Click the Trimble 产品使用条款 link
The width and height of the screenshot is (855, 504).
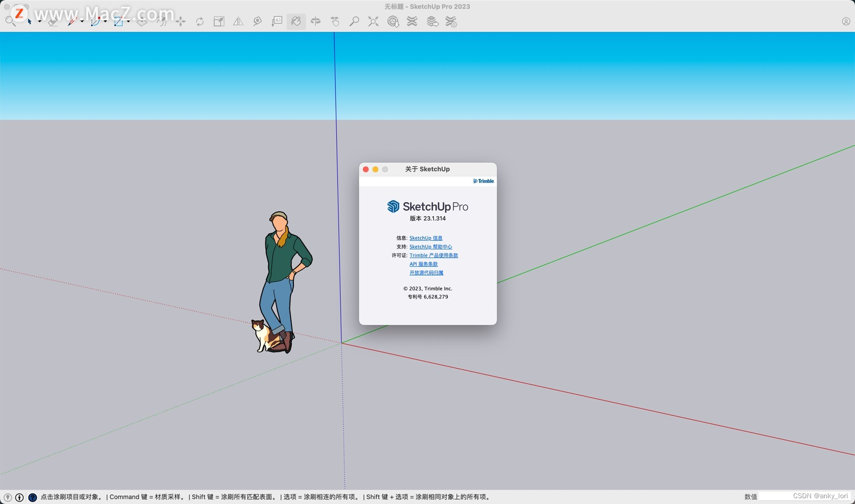pos(434,255)
